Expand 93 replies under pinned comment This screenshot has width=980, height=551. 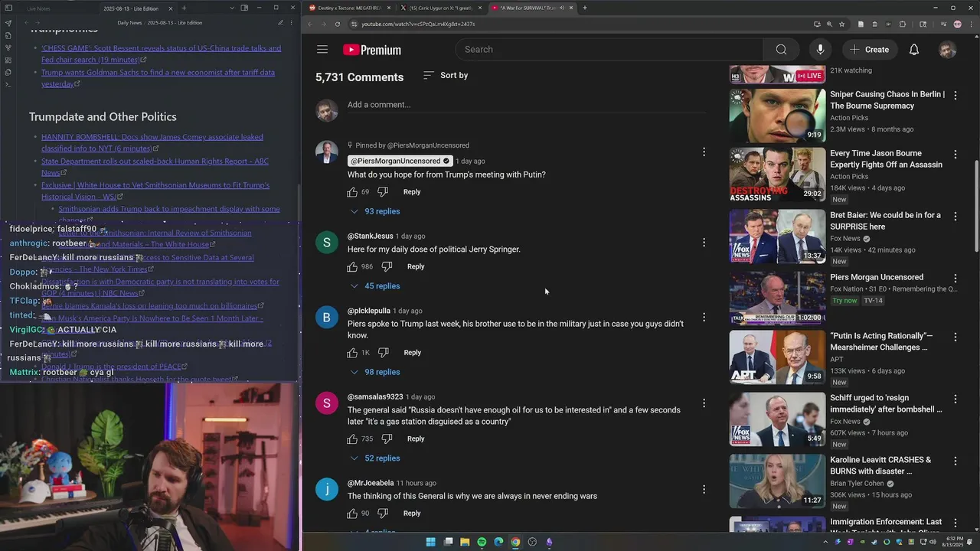[375, 211]
